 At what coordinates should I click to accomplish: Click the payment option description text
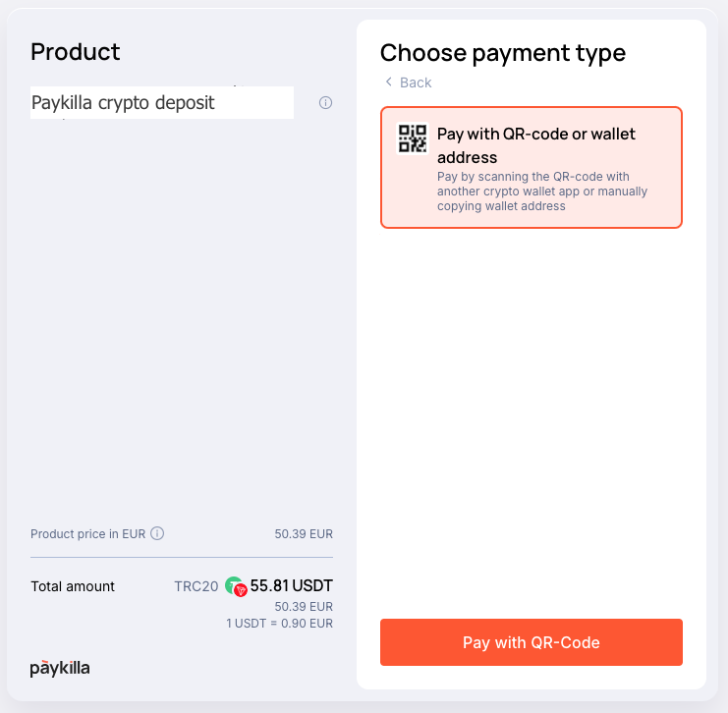click(x=541, y=192)
